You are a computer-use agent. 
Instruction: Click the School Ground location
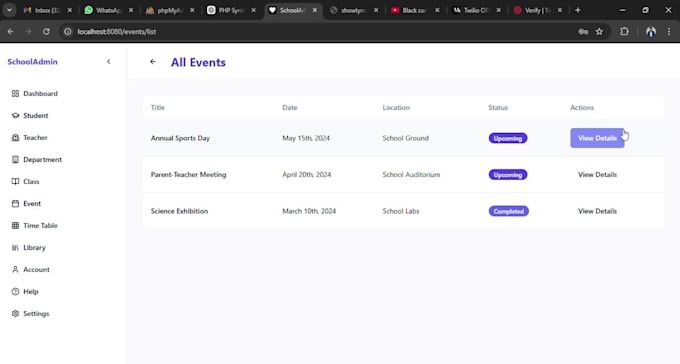pos(405,138)
